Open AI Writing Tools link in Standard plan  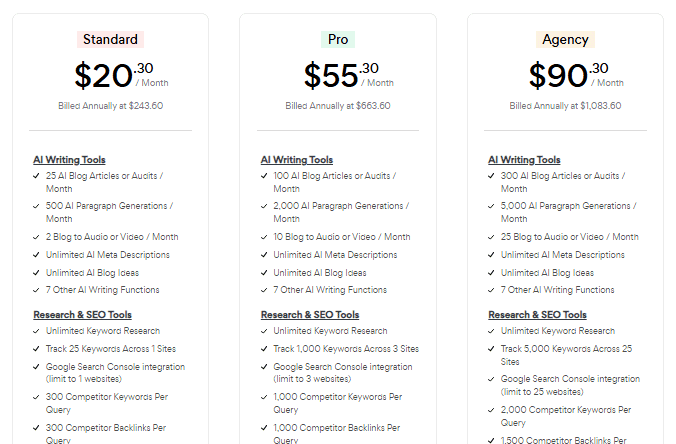coord(69,160)
